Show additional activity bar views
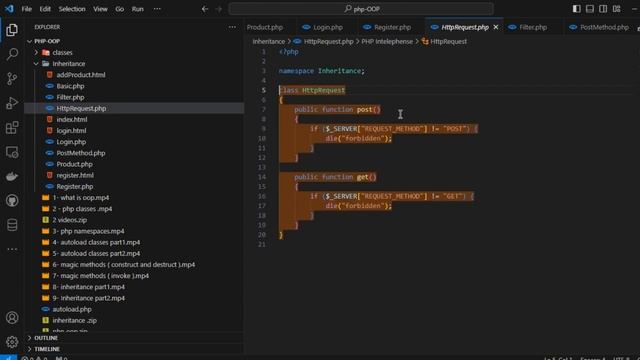 pos(12,249)
